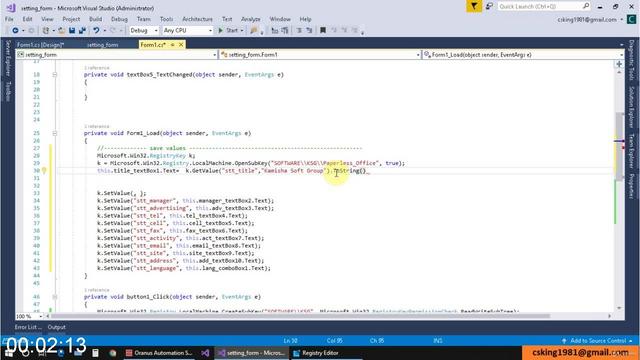This screenshot has width=640, height=360.
Task: Click the csking1981@gmail.com account link
Action: (x=587, y=20)
